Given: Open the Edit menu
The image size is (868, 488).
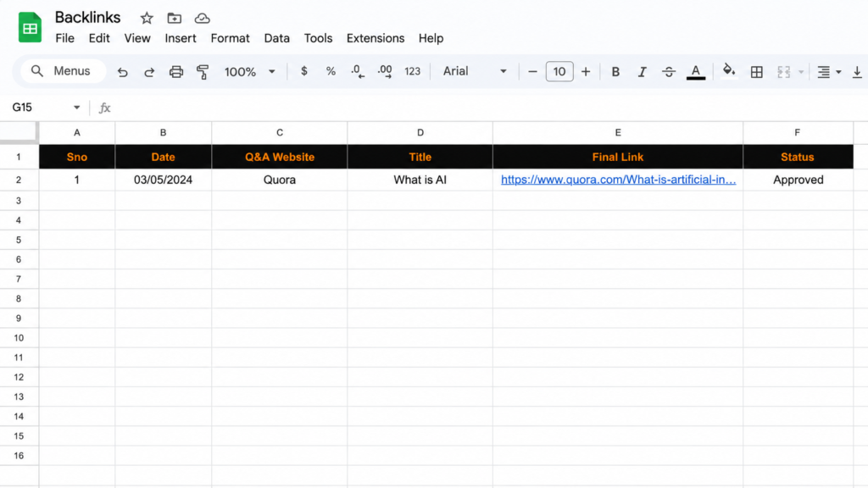Looking at the screenshot, I should [99, 38].
